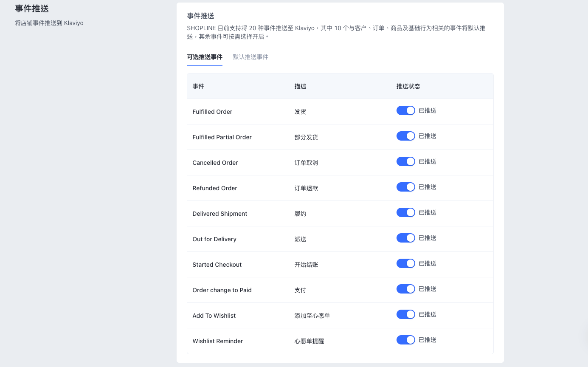Toggle the Delivered Shipment push switch
Screen dimensions: 588x367
pyautogui.click(x=405, y=212)
